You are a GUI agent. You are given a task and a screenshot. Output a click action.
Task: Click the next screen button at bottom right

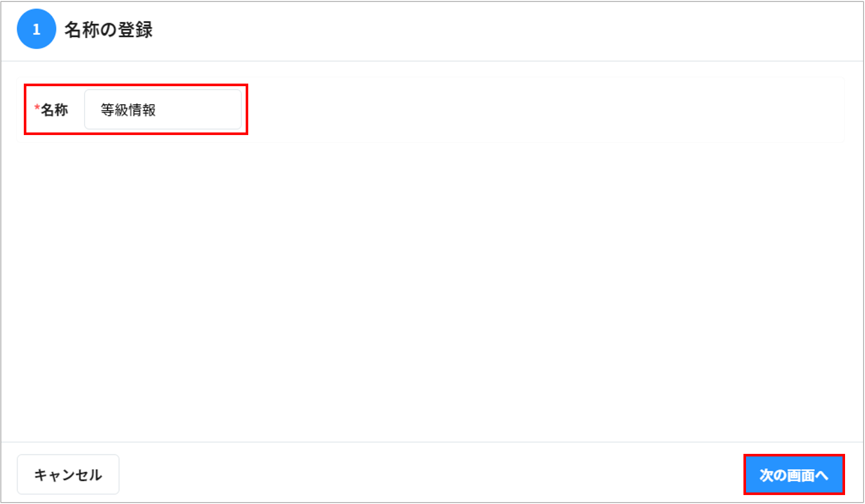794,474
